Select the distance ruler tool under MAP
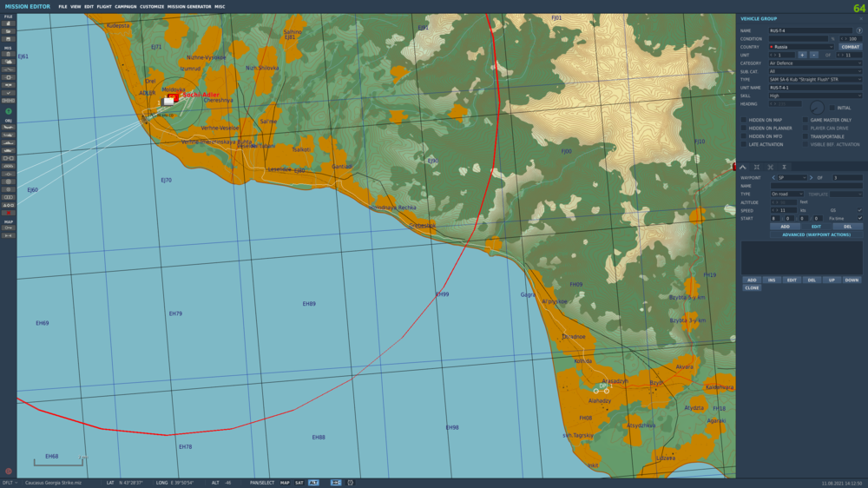868x488 pixels. click(9, 235)
